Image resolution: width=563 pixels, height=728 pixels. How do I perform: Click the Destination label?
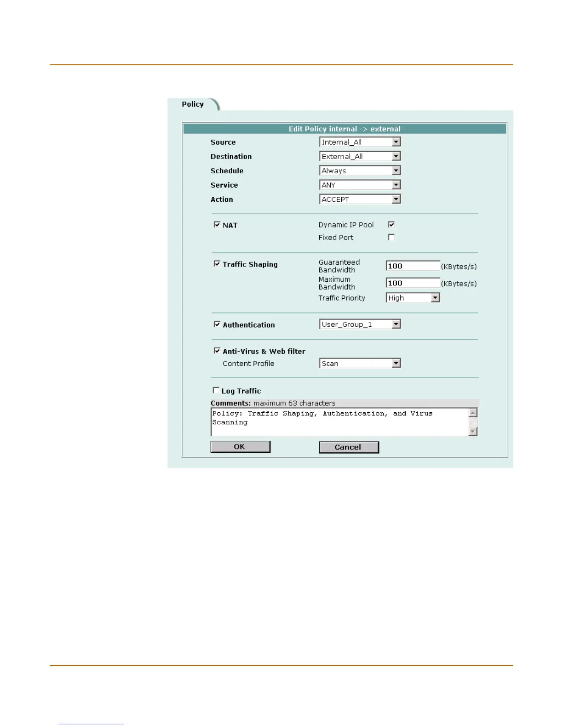[231, 157]
